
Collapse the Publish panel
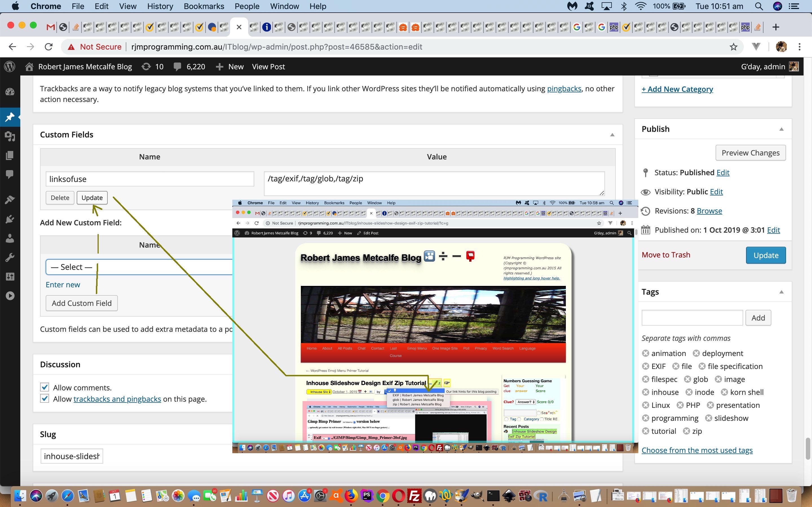(x=782, y=129)
